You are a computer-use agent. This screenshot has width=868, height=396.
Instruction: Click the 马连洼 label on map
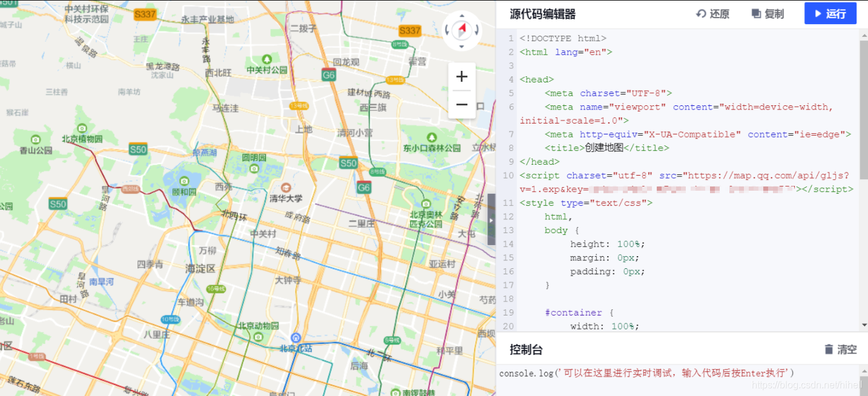[x=225, y=108]
